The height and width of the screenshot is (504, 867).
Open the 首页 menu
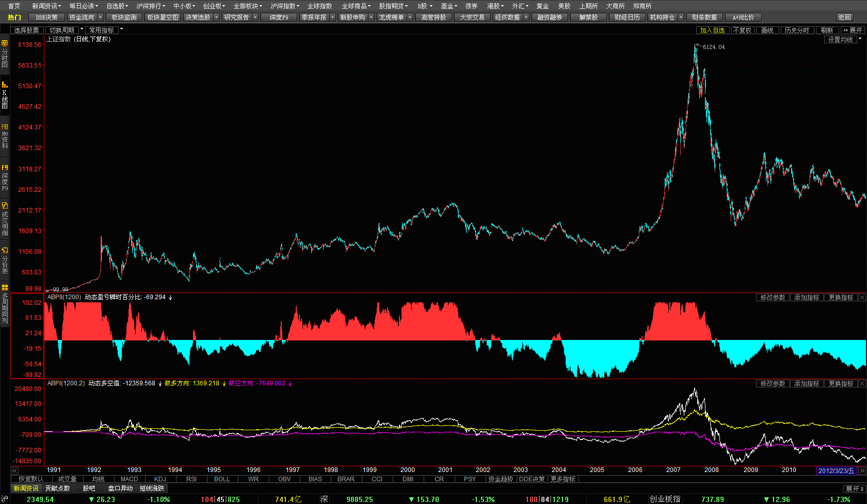pyautogui.click(x=14, y=6)
